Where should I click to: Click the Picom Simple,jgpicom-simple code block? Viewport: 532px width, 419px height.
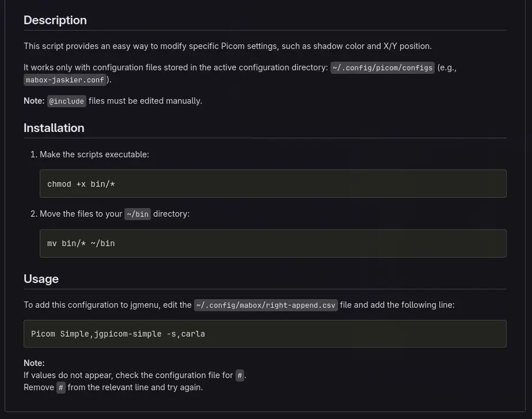265,334
